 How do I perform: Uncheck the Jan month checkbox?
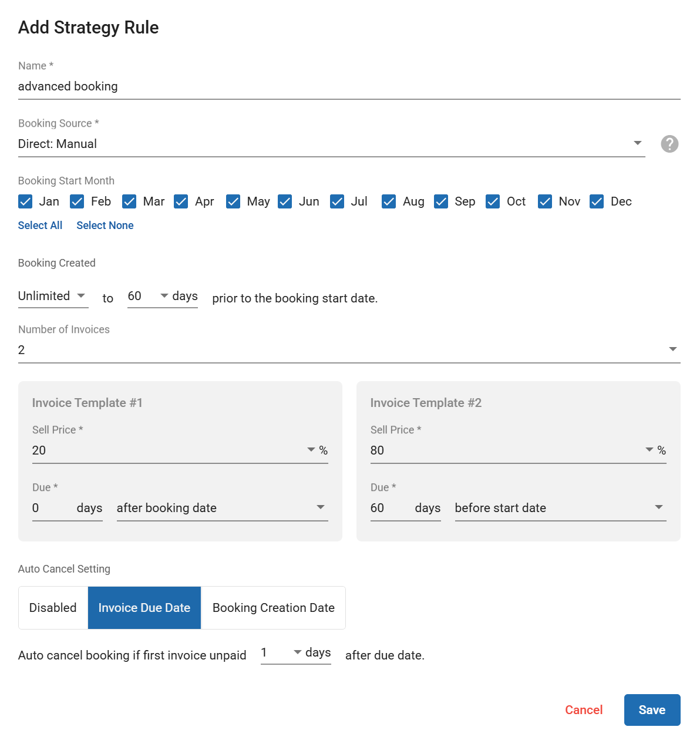click(x=25, y=201)
